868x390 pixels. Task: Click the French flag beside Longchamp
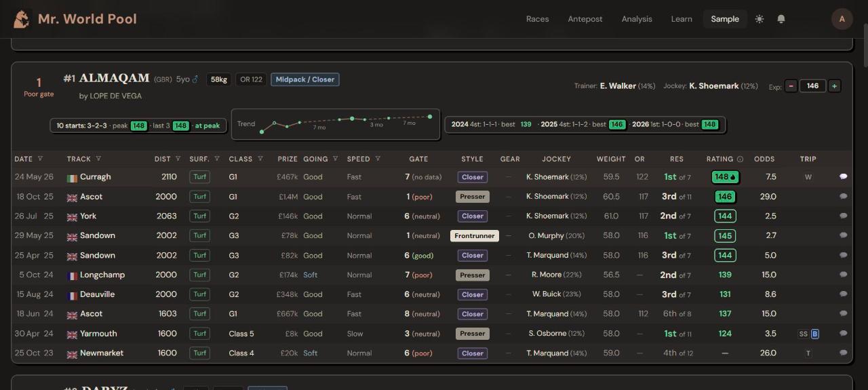point(72,276)
